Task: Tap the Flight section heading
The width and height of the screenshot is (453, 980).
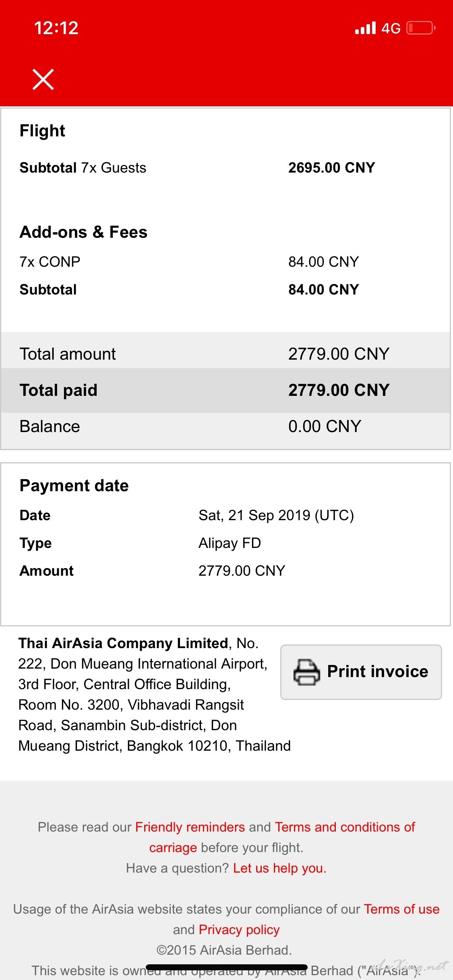Action: click(42, 131)
